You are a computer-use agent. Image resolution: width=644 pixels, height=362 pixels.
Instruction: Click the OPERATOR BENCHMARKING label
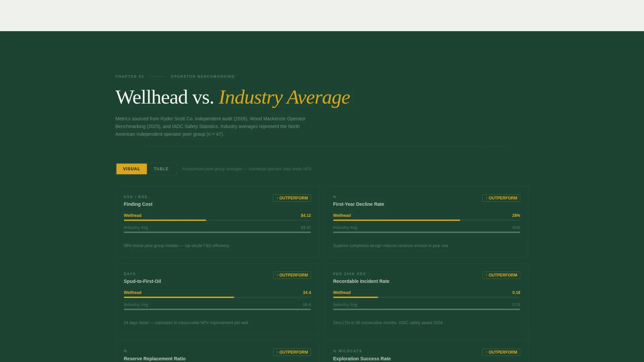click(203, 76)
